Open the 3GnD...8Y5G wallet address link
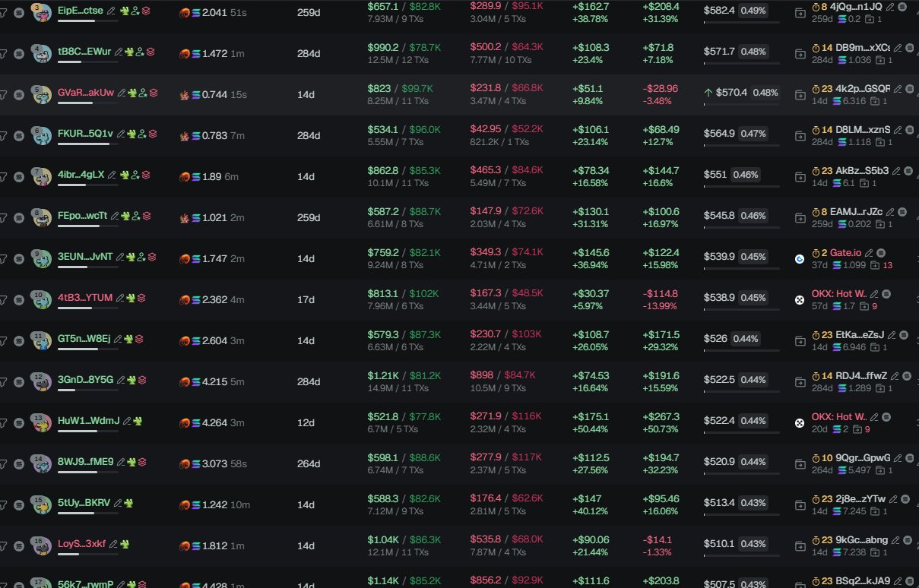The image size is (919, 588). (85, 379)
